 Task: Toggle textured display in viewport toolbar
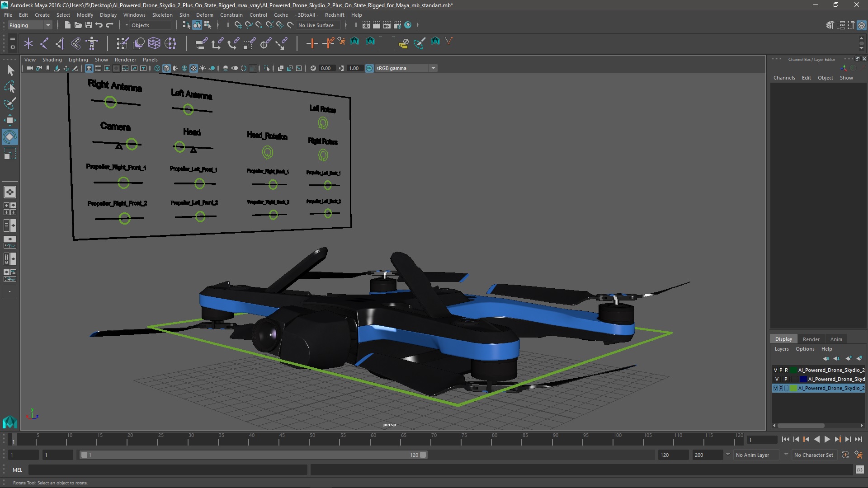pos(193,68)
